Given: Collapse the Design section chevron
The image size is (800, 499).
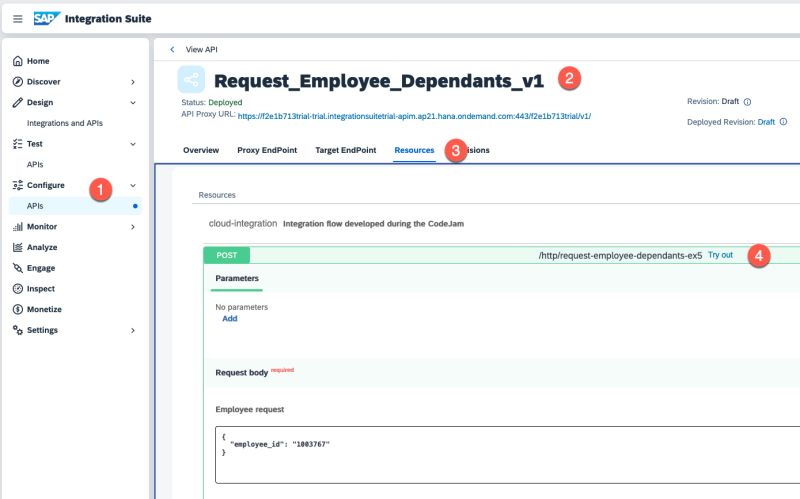Looking at the screenshot, I should click(x=133, y=103).
